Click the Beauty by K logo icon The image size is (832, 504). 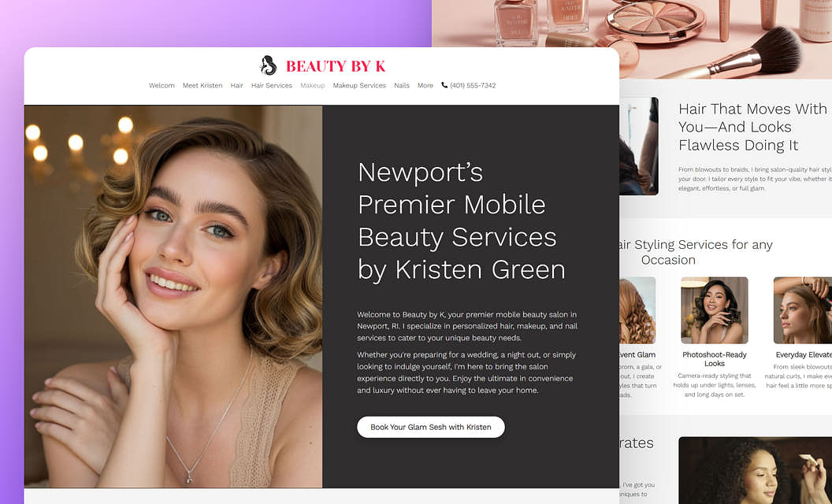[x=269, y=65]
